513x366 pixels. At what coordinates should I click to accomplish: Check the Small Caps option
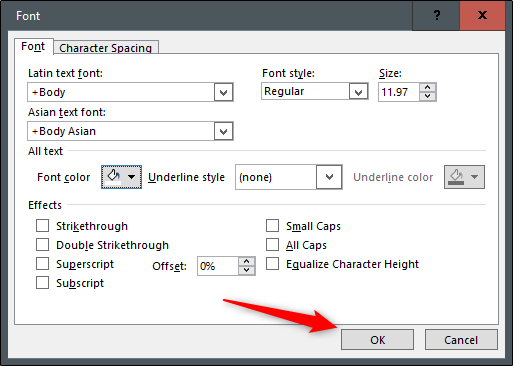tap(272, 226)
